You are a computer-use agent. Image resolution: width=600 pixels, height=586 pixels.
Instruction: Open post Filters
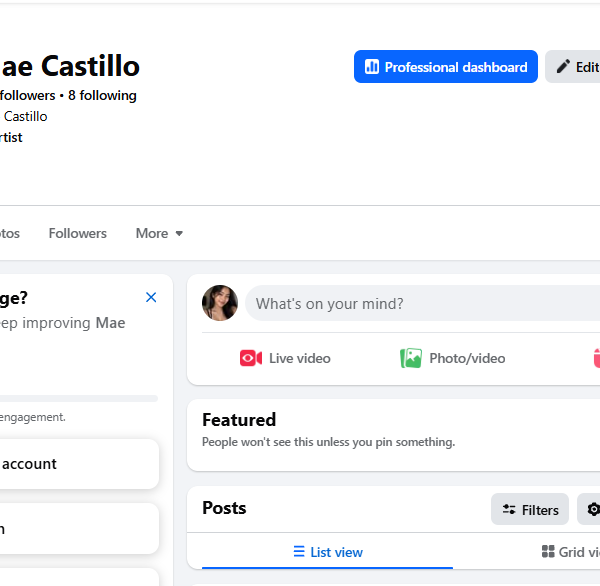click(530, 509)
